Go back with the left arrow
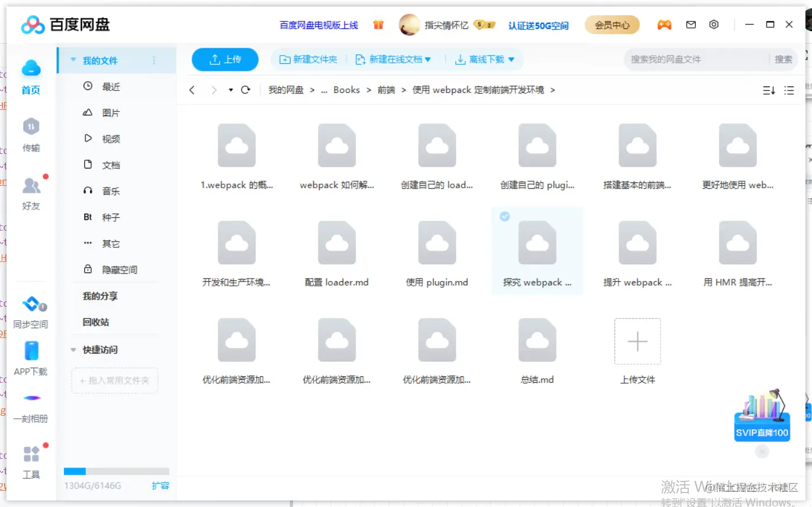Screen dimensions: 812x507 click(192, 90)
